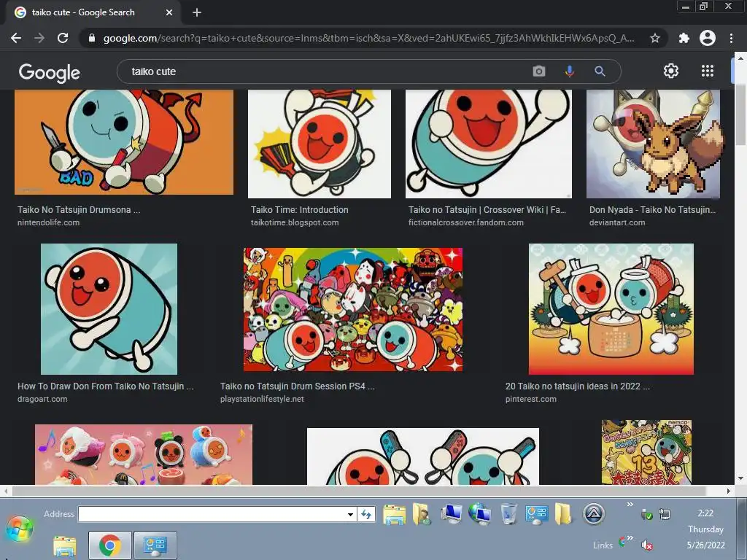Click the taikotime.blogspot.com source link
This screenshot has height=560, width=747.
295,222
